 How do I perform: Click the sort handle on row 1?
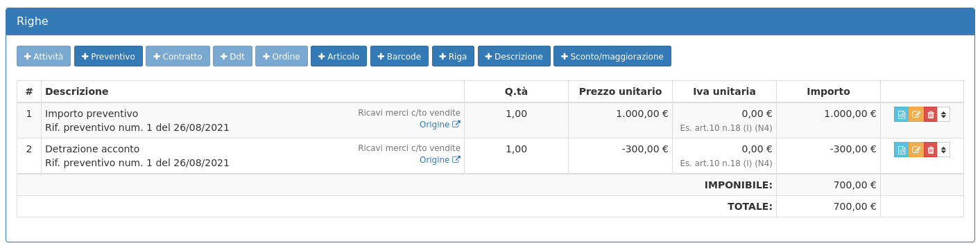[943, 114]
